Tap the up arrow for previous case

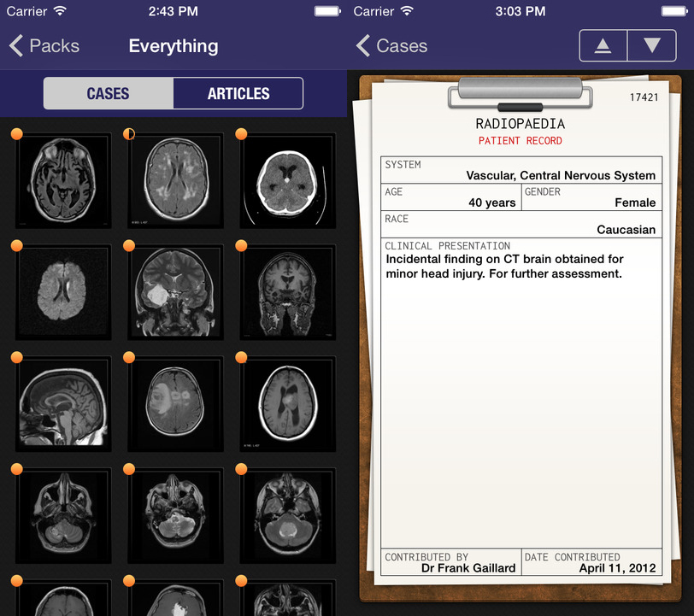[x=603, y=45]
